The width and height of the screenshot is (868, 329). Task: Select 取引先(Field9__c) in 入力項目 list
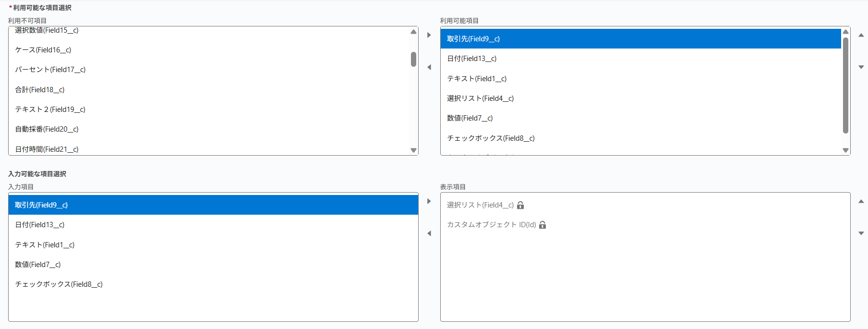coord(41,205)
